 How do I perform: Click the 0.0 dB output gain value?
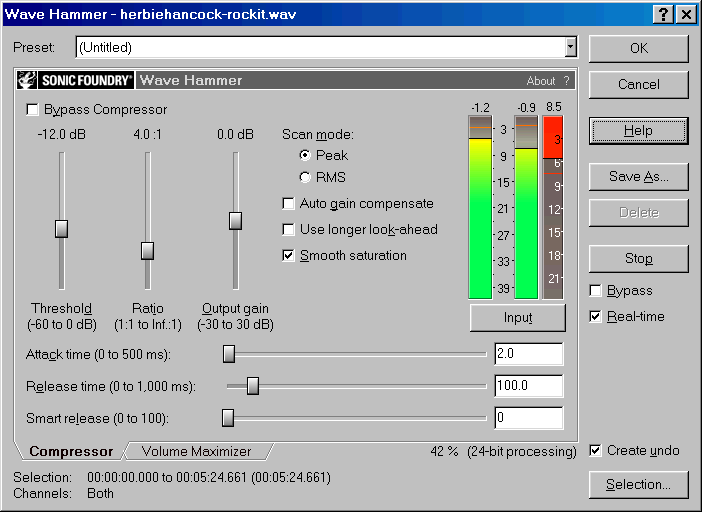pyautogui.click(x=235, y=134)
